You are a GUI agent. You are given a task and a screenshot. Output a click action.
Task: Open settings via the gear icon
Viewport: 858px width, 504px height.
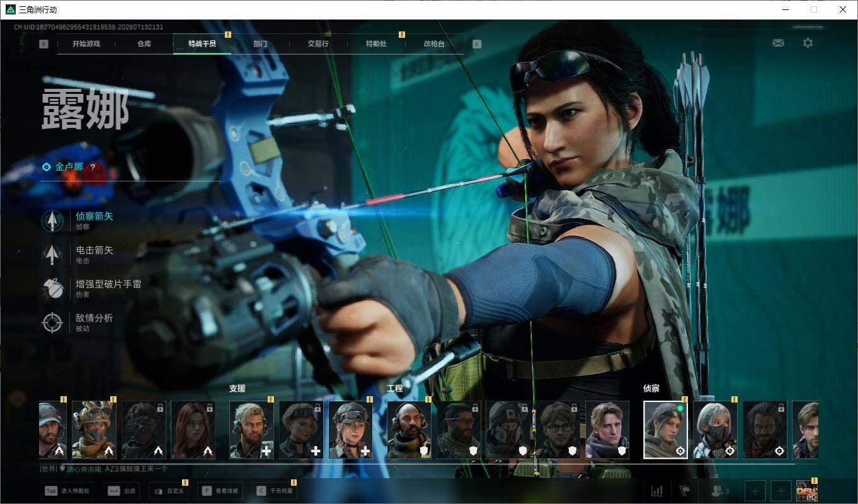tap(808, 43)
